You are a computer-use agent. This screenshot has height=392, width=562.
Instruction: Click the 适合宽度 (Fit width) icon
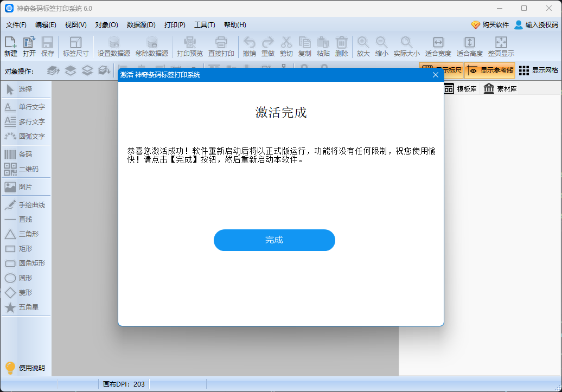[438, 46]
